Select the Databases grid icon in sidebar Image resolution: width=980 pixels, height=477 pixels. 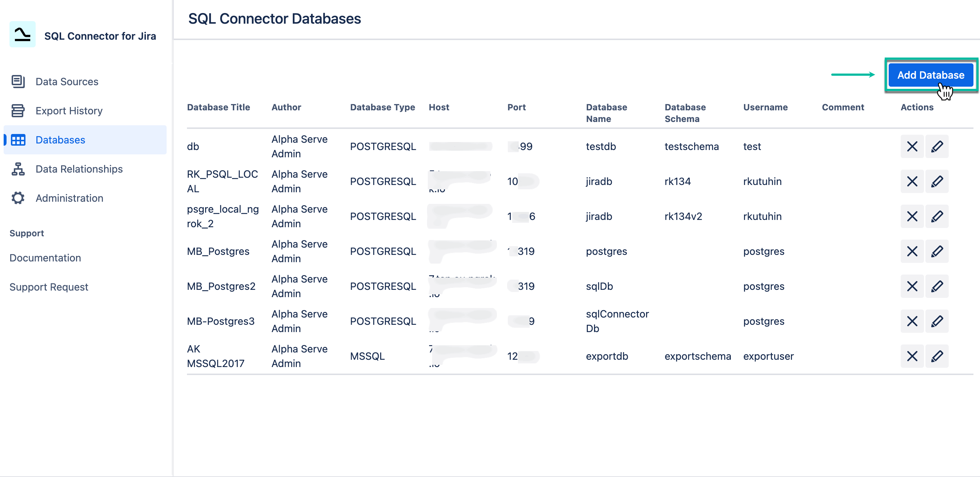click(x=17, y=140)
